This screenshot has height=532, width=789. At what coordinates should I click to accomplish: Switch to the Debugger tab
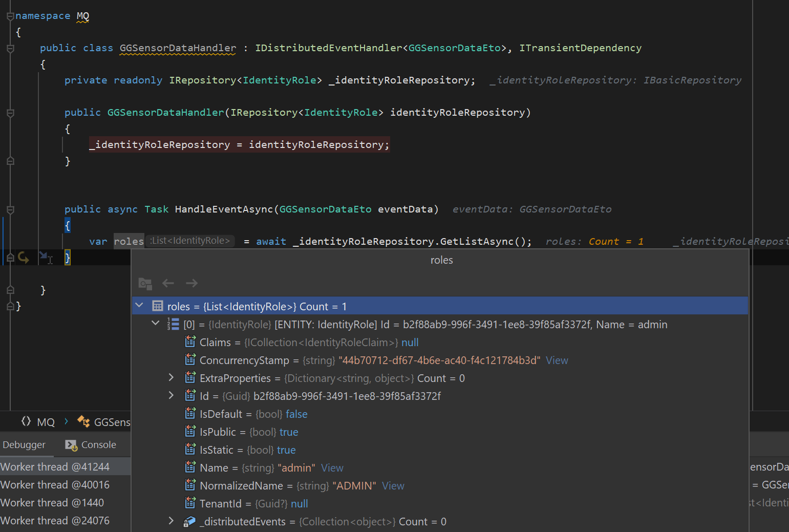[x=24, y=445]
